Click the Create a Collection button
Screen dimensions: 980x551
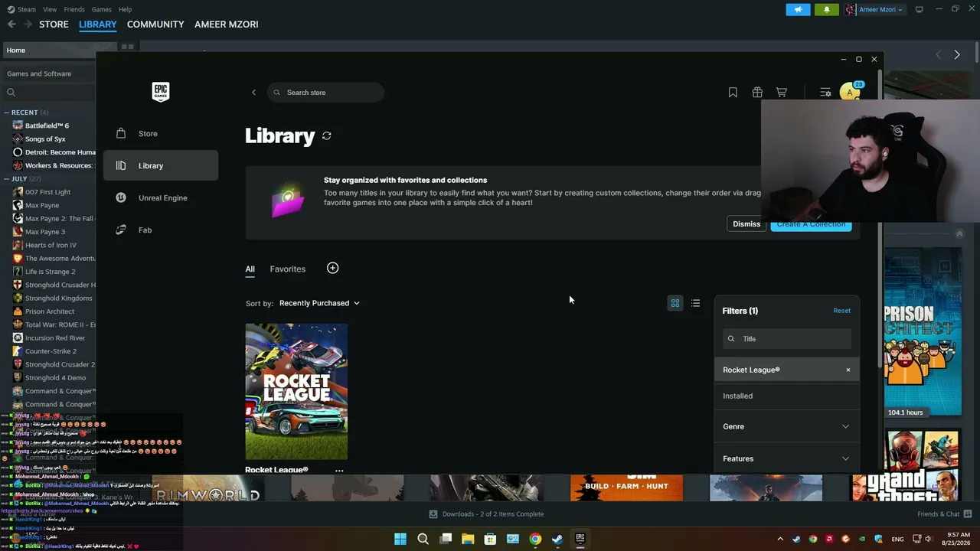(x=811, y=224)
